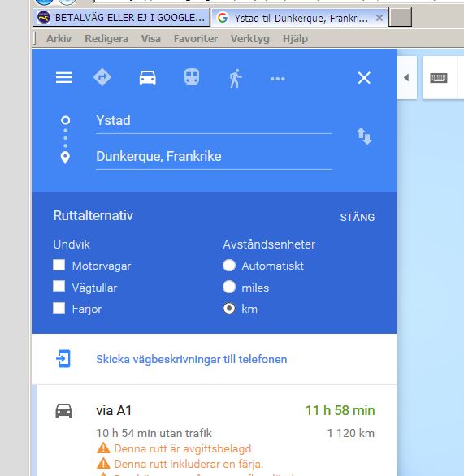Click Denna rutt är avgiftsbelagd warning text

(x=184, y=448)
